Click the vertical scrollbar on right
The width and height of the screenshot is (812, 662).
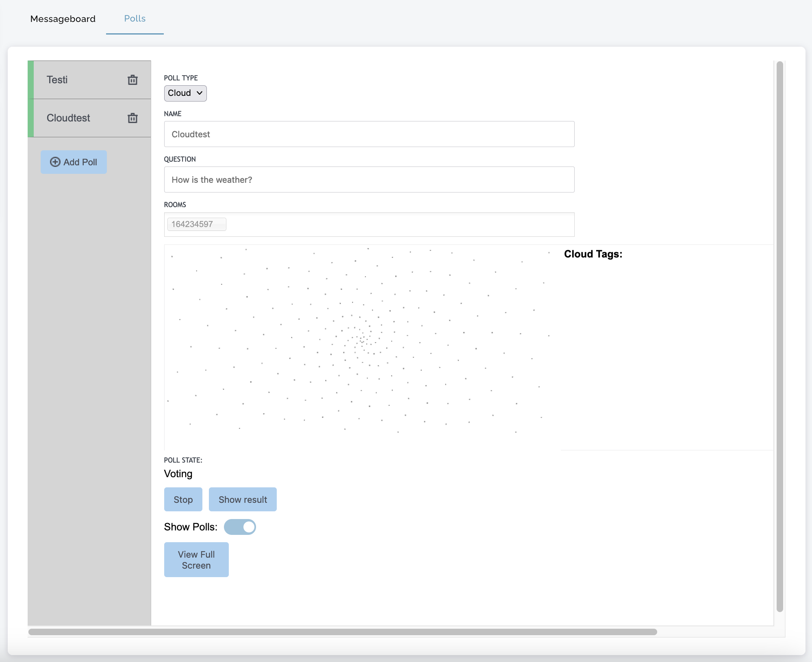[779, 336]
